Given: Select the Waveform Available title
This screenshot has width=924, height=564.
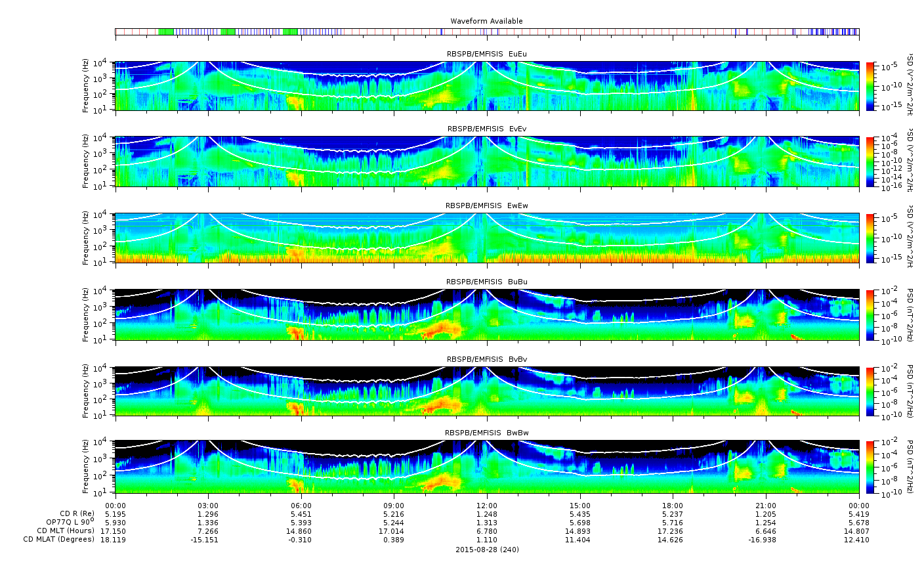Looking at the screenshot, I should coord(486,21).
